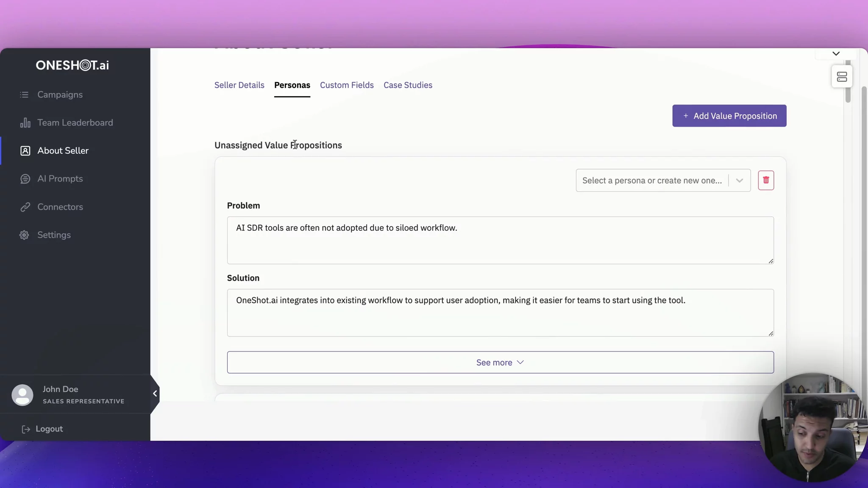Click the Settings gear icon

(x=24, y=235)
